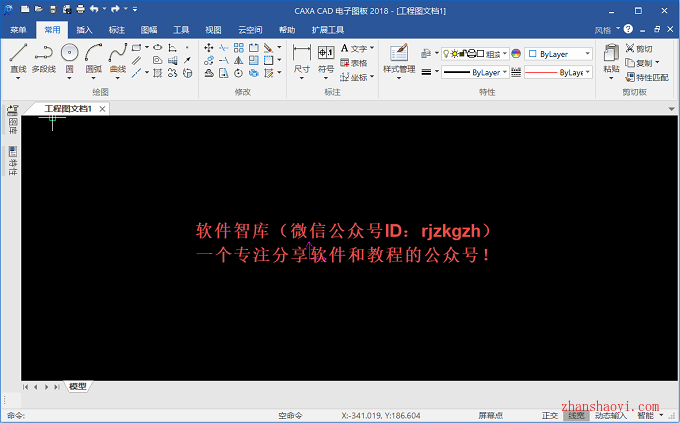Open help via question mark icon
Screen dimensions: 680x423
pyautogui.click(x=628, y=29)
